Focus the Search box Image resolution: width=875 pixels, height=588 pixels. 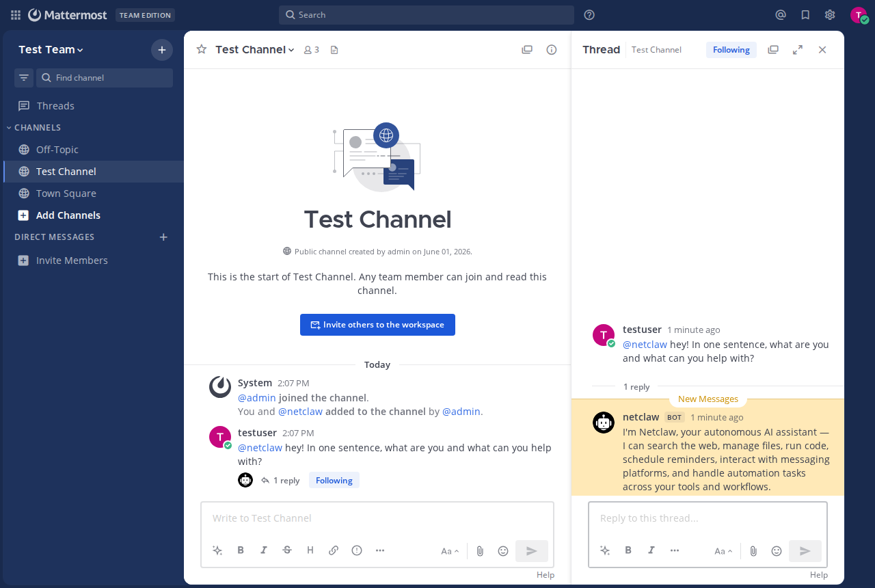coord(427,15)
